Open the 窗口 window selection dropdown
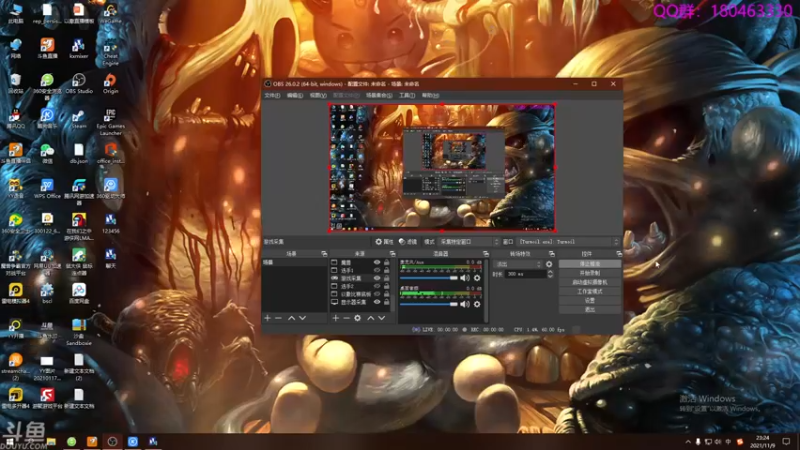Viewport: 800px width, 450px height. (x=568, y=242)
